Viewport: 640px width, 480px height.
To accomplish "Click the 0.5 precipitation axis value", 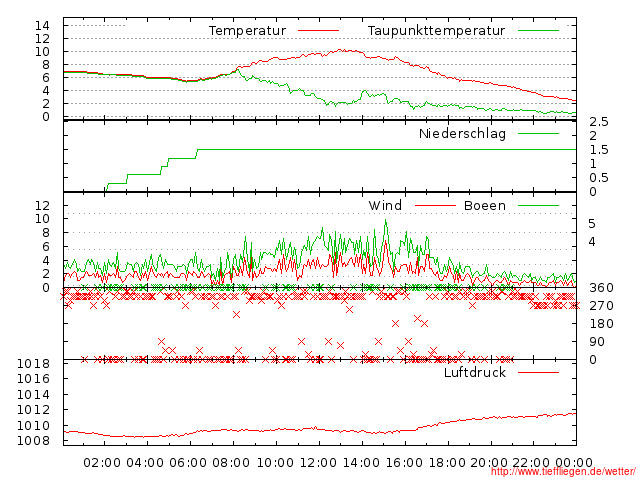I will [599, 178].
